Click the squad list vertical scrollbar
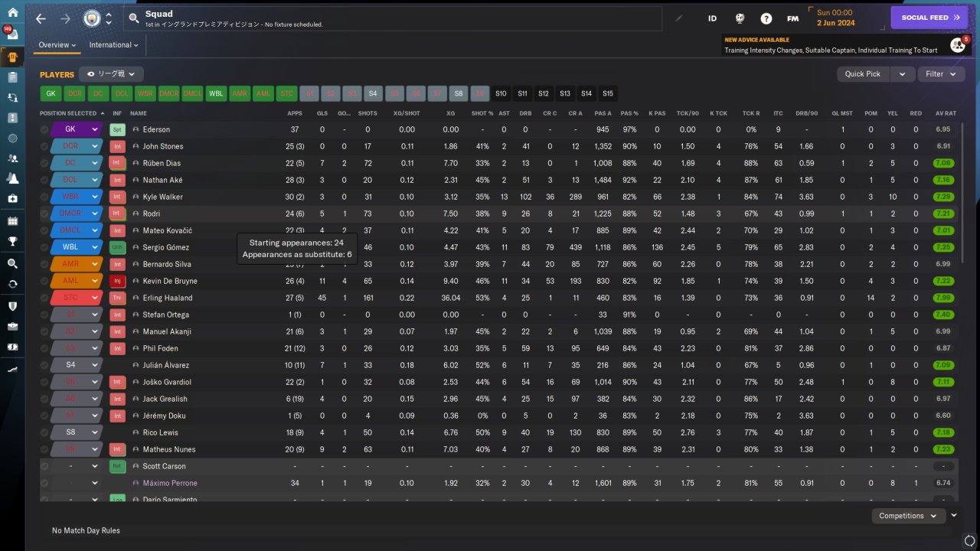 pyautogui.click(x=962, y=191)
